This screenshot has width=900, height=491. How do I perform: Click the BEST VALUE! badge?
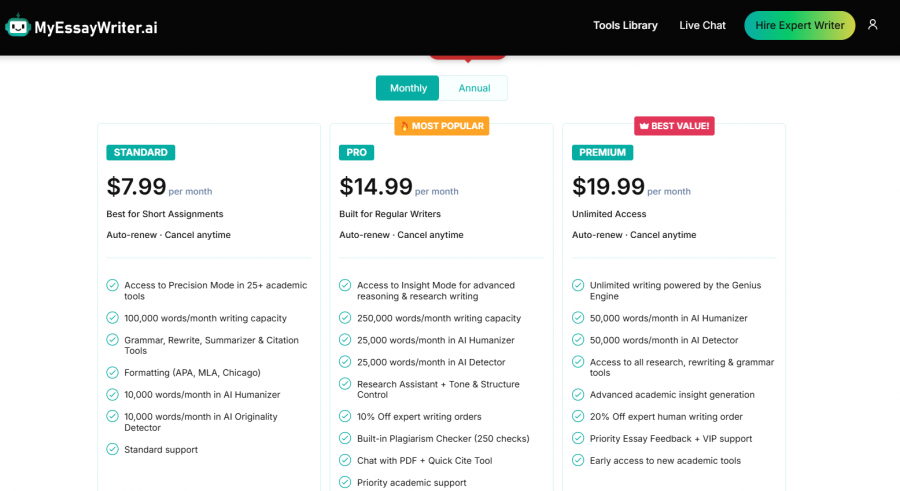click(674, 126)
